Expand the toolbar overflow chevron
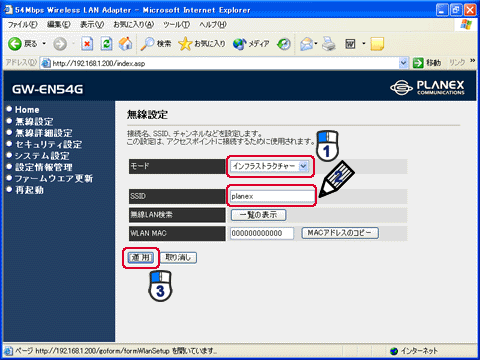Screen dimensions: 480x360 (x=472, y=61)
